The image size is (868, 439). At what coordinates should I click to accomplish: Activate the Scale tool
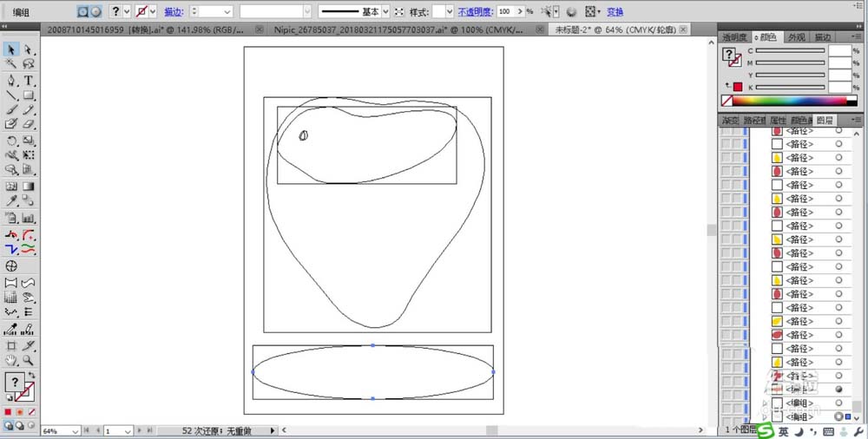29,141
